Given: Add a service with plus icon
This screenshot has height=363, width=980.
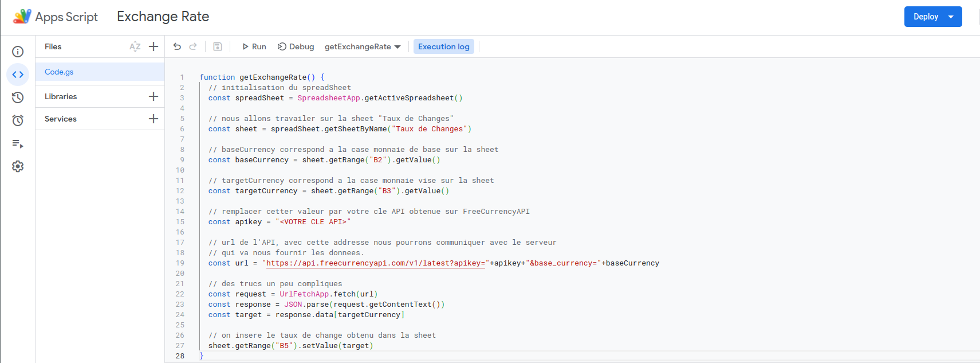Looking at the screenshot, I should [x=154, y=119].
